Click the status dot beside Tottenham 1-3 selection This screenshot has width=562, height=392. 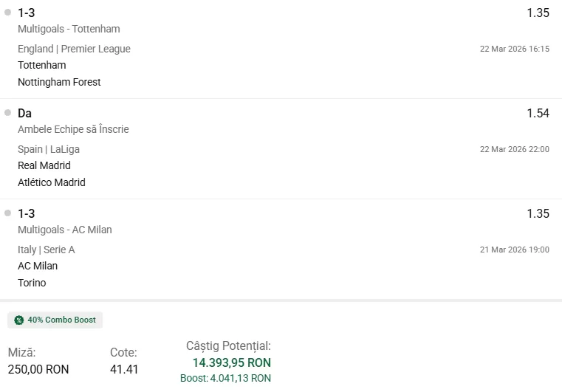tap(8, 13)
